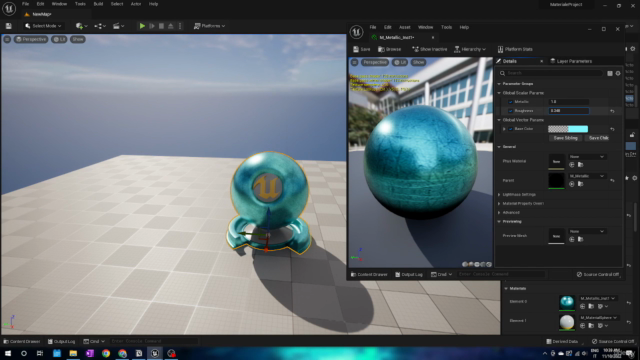The width and height of the screenshot is (640, 360).
Task: Open the Asset menu in the material instance window
Action: 404,27
